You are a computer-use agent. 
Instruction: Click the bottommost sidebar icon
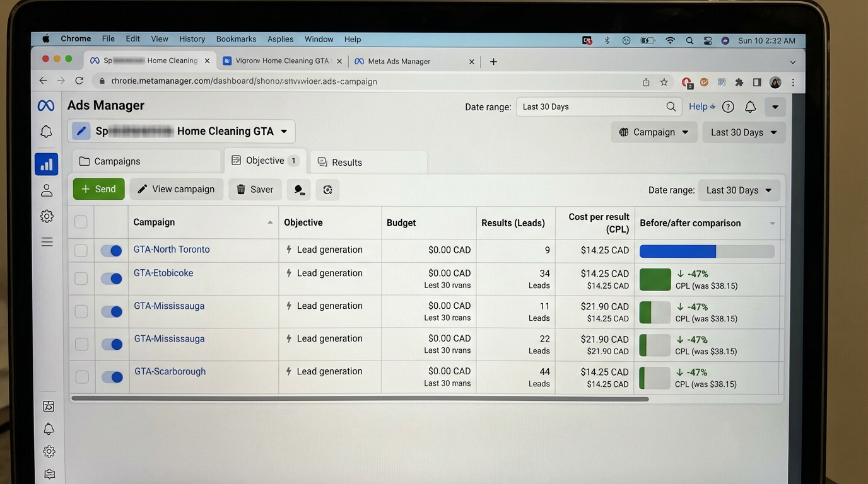click(49, 474)
